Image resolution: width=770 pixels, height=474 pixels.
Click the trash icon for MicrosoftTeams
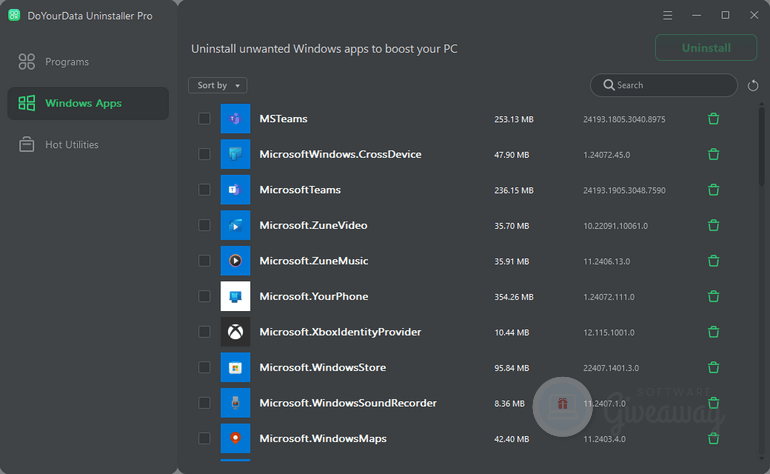pos(714,190)
